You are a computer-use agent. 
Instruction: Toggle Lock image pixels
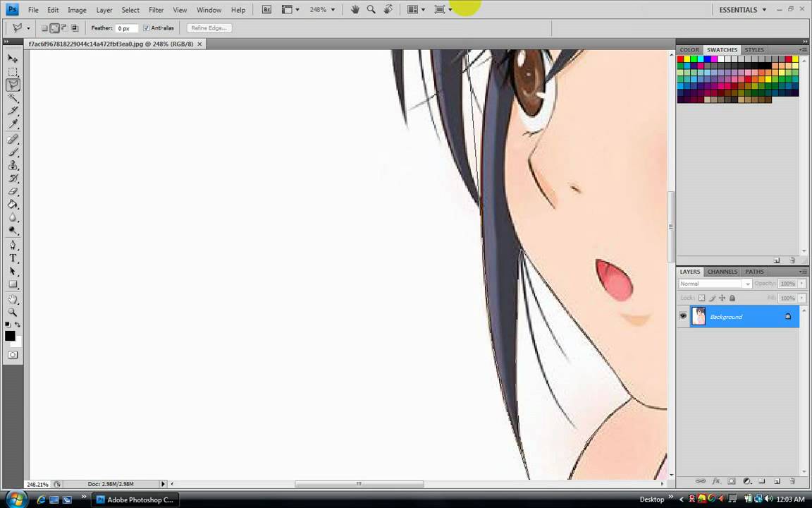(712, 298)
